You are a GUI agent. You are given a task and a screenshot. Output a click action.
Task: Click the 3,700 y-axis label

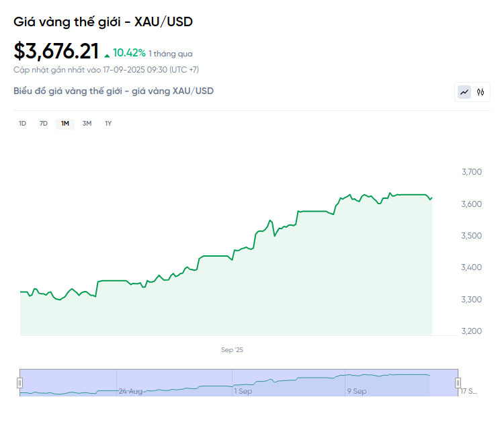tap(472, 172)
